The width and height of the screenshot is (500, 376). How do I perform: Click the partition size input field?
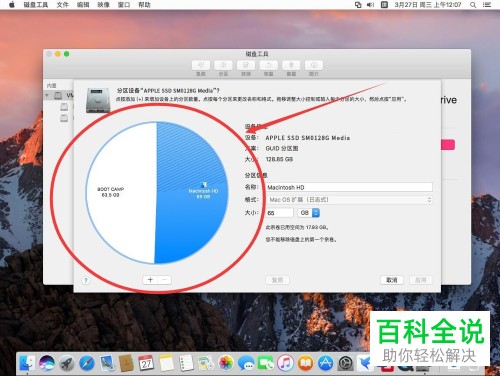pyautogui.click(x=279, y=213)
